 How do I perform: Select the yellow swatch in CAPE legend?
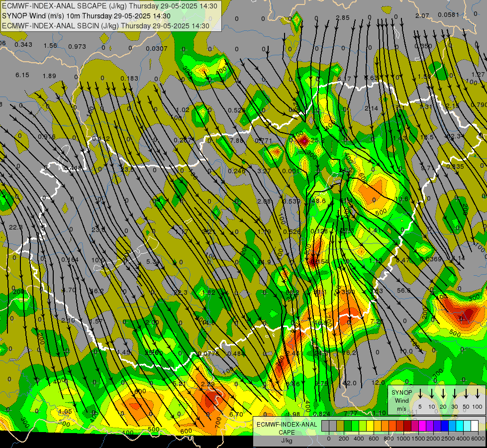point(370,426)
